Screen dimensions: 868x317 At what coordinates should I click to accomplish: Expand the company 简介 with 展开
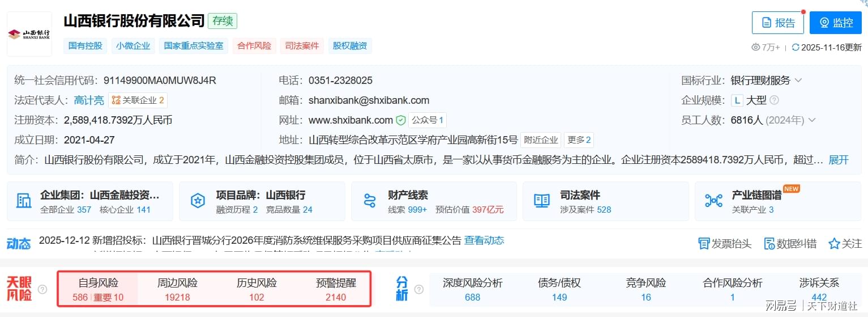point(839,160)
